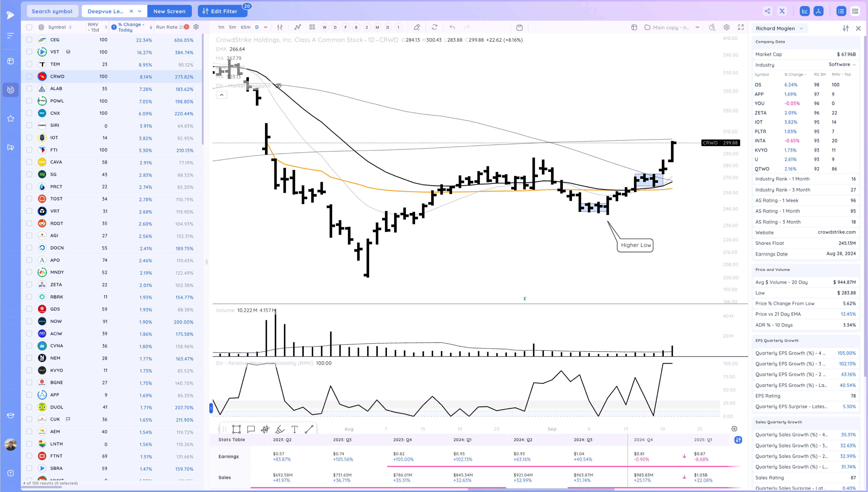868x492 pixels.
Task: Toggle the select-all checkbox in the header
Action: pyautogui.click(x=29, y=27)
